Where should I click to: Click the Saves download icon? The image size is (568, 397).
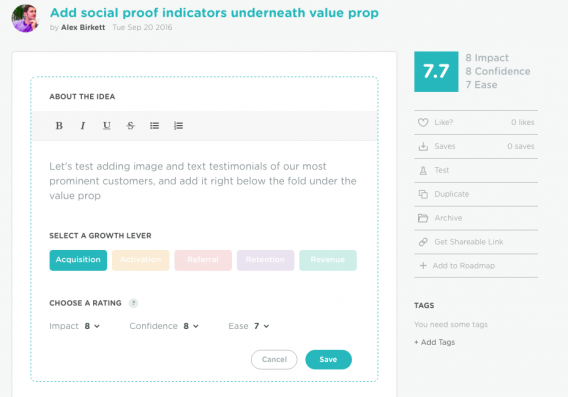coord(423,146)
